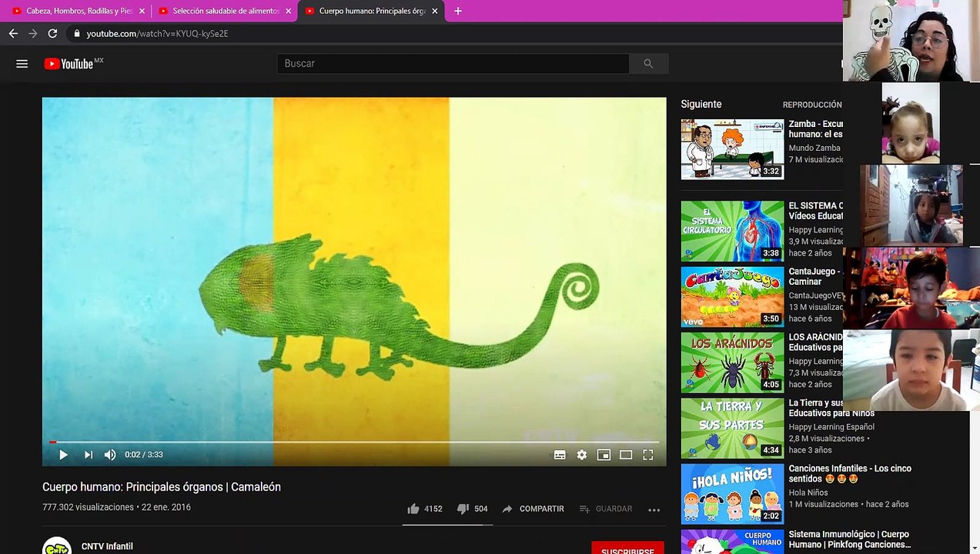
Task: Open the YouTube hamburger guide menu
Action: coord(22,64)
